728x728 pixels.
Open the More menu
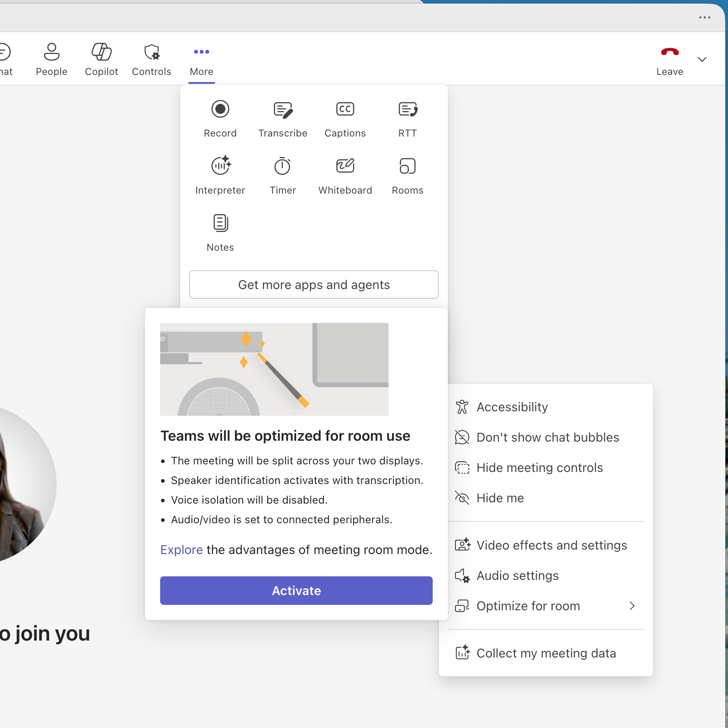pos(202,60)
